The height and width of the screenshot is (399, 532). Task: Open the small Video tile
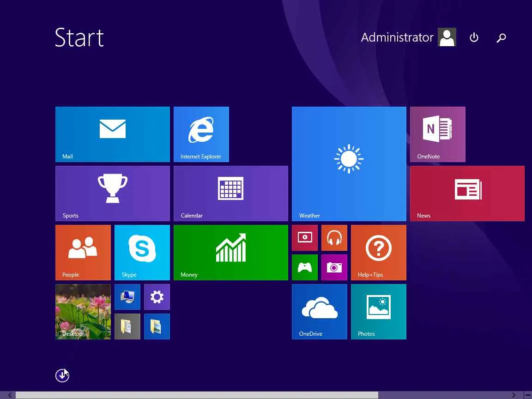pyautogui.click(x=305, y=237)
